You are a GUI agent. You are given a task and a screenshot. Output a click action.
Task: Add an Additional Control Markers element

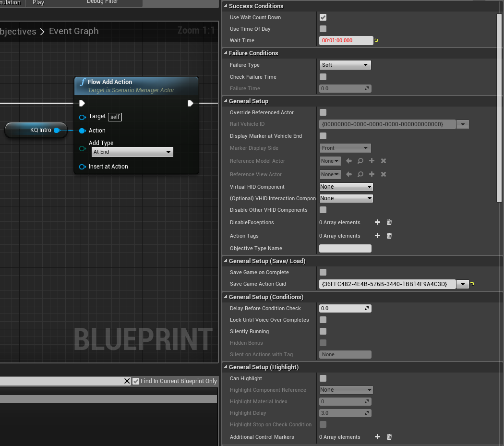377,437
